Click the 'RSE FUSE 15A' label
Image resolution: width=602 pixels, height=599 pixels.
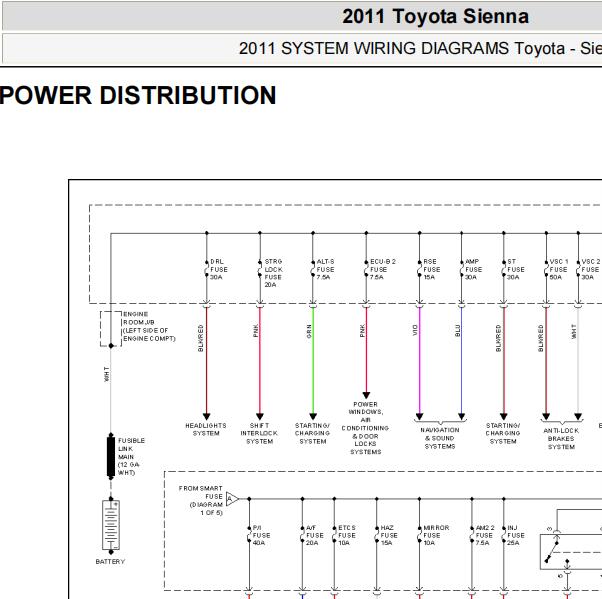click(x=432, y=269)
